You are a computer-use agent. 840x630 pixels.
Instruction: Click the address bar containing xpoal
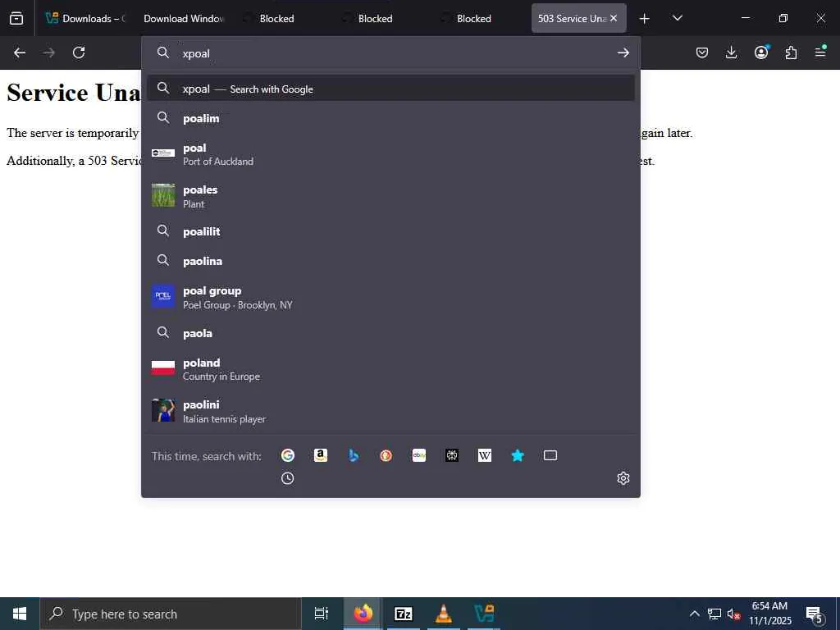pos(391,53)
